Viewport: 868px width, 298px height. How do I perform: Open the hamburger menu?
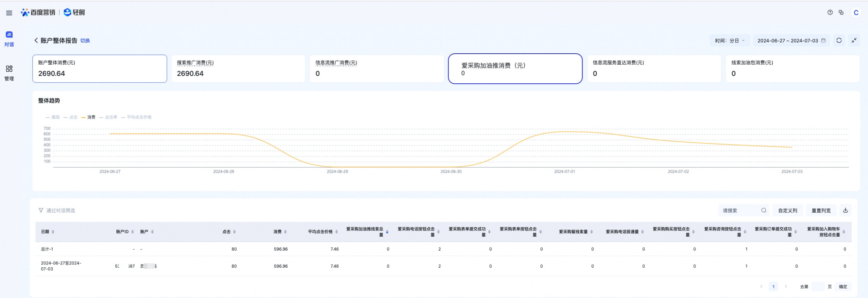[x=9, y=13]
